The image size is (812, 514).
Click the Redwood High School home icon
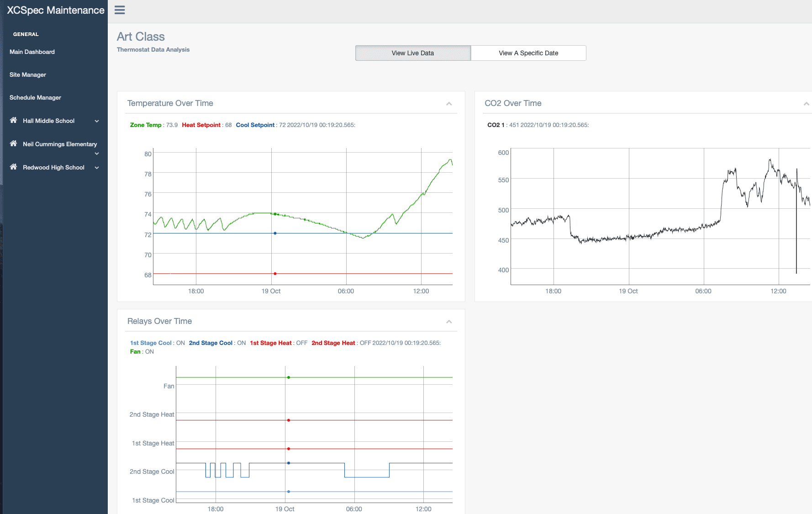13,167
